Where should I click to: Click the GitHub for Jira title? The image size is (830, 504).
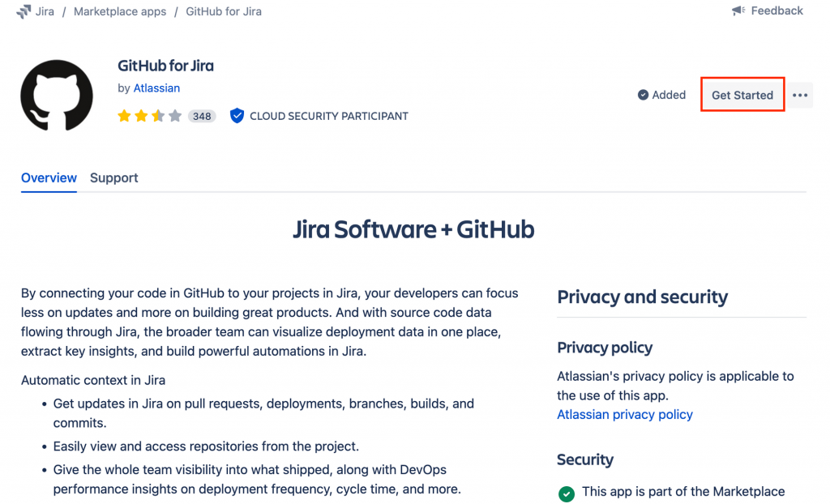point(165,66)
